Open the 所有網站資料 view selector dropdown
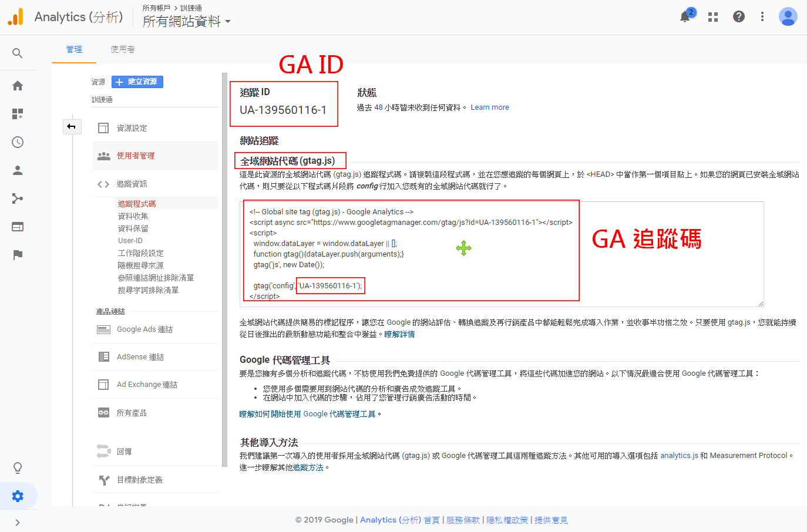 186,21
